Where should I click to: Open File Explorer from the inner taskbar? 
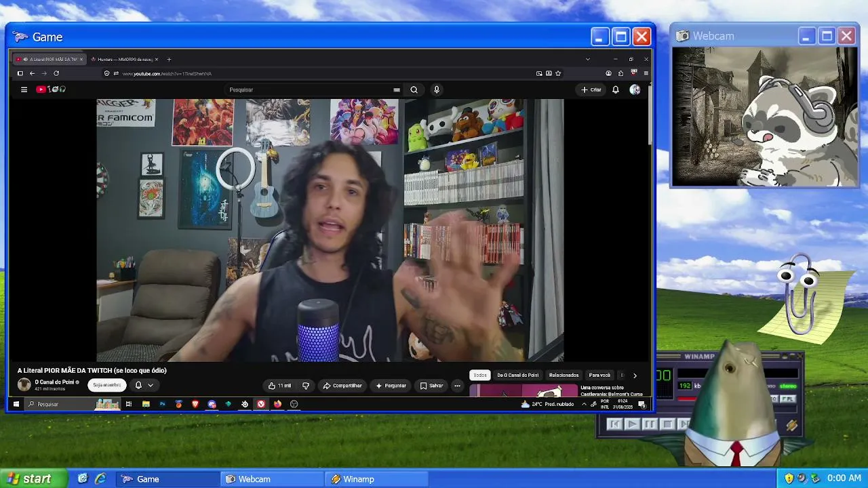[146, 404]
